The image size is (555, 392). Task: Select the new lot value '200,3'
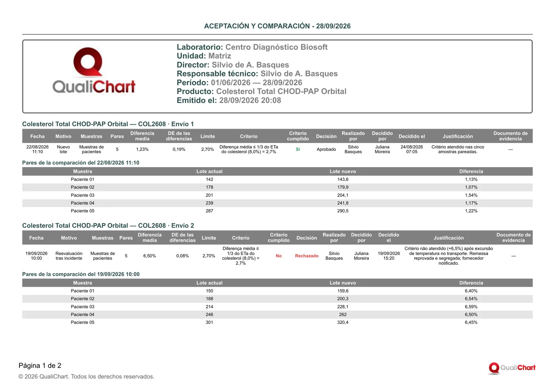pyautogui.click(x=343, y=299)
